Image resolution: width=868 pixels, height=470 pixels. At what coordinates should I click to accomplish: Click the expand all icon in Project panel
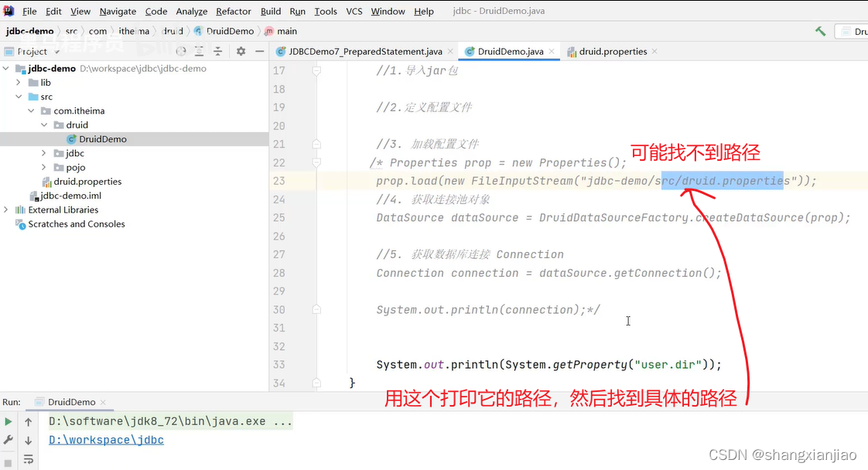tap(200, 52)
